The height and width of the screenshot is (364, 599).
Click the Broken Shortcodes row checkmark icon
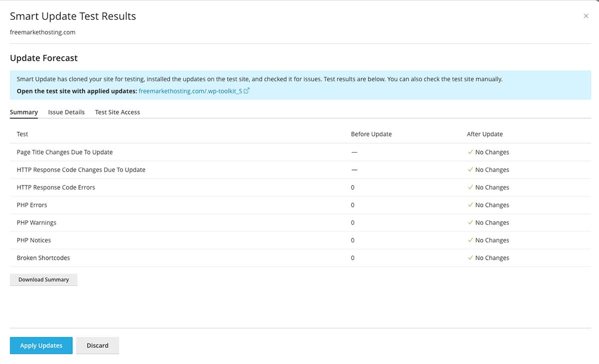pos(470,258)
